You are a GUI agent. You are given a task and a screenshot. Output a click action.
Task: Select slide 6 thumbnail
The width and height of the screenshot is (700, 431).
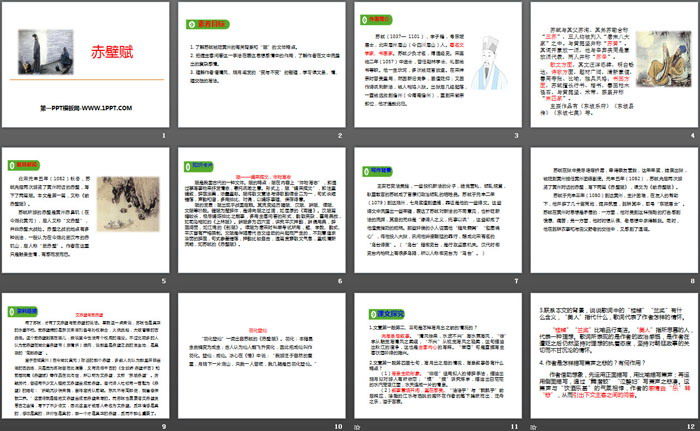pos(262,210)
